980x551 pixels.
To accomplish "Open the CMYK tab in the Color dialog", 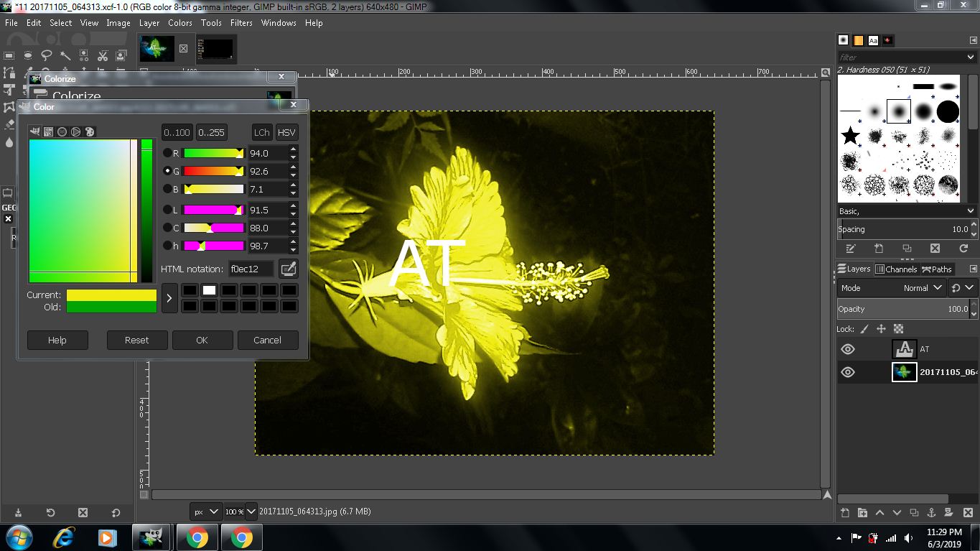I will [x=48, y=131].
